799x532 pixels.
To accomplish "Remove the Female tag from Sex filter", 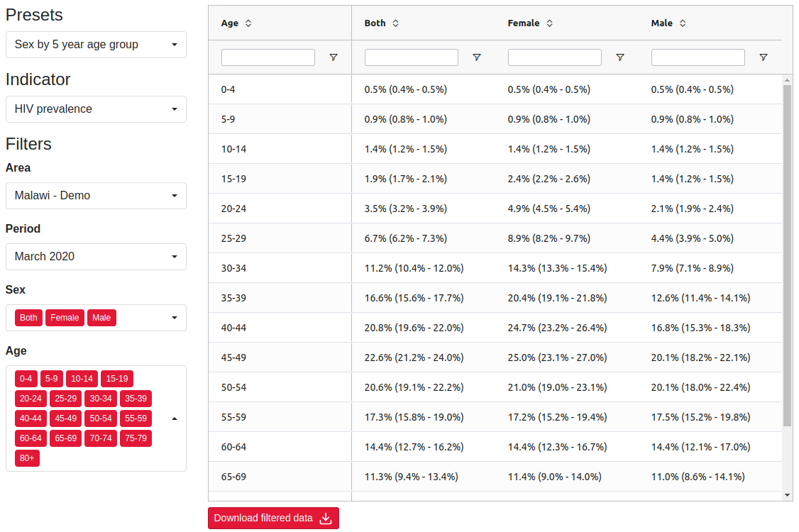I will tap(65, 318).
